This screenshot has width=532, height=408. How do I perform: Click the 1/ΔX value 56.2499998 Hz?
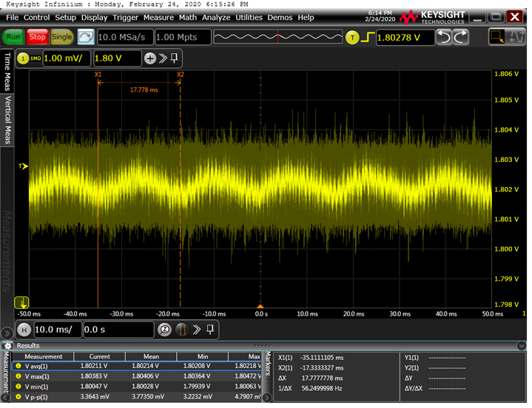pos(322,389)
